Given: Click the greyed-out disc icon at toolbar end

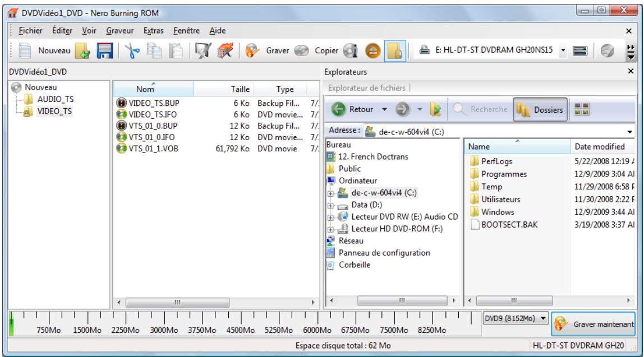Looking at the screenshot, I should coord(608,51).
